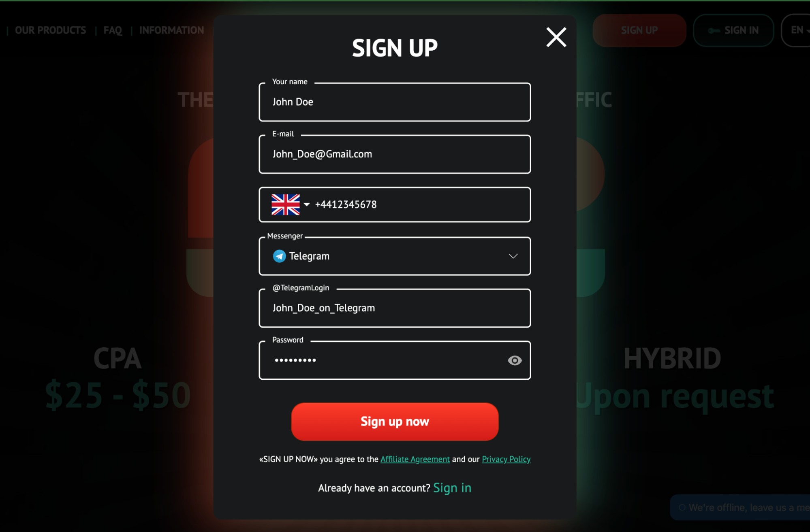This screenshot has height=532, width=810.
Task: Click the Privacy Policy hyperlink
Action: click(506, 459)
